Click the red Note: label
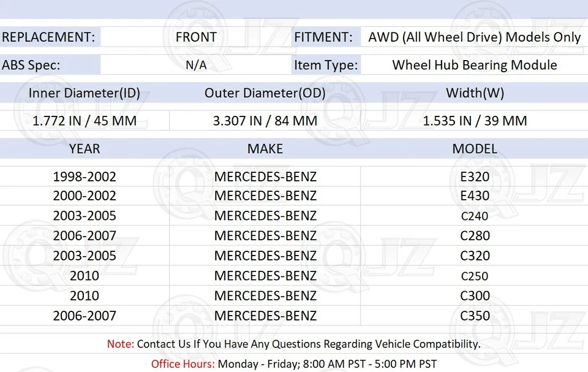This screenshot has width=588, height=372. pos(120,344)
